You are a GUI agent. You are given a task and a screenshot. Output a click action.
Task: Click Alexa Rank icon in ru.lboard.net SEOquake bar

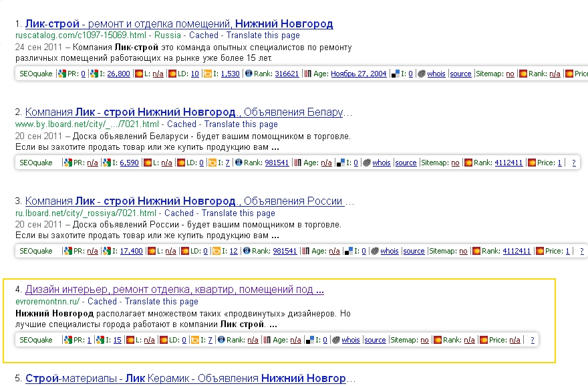tap(247, 251)
